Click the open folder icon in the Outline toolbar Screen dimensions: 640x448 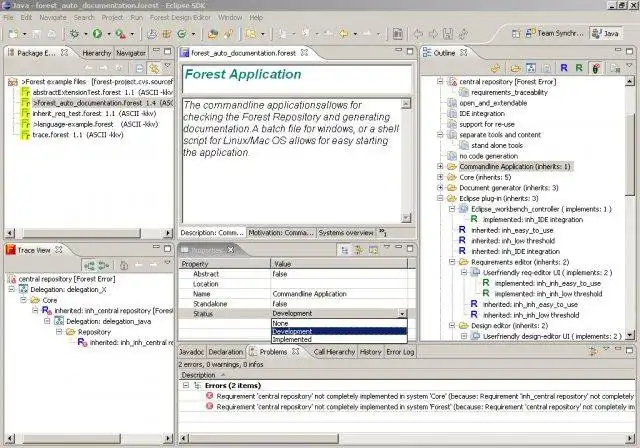pyautogui.click(x=516, y=68)
